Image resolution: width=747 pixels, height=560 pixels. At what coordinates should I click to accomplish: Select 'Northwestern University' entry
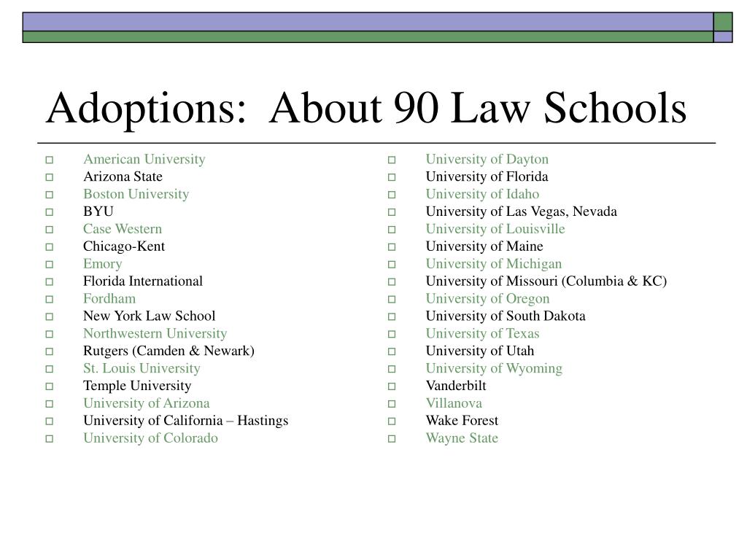tap(155, 333)
